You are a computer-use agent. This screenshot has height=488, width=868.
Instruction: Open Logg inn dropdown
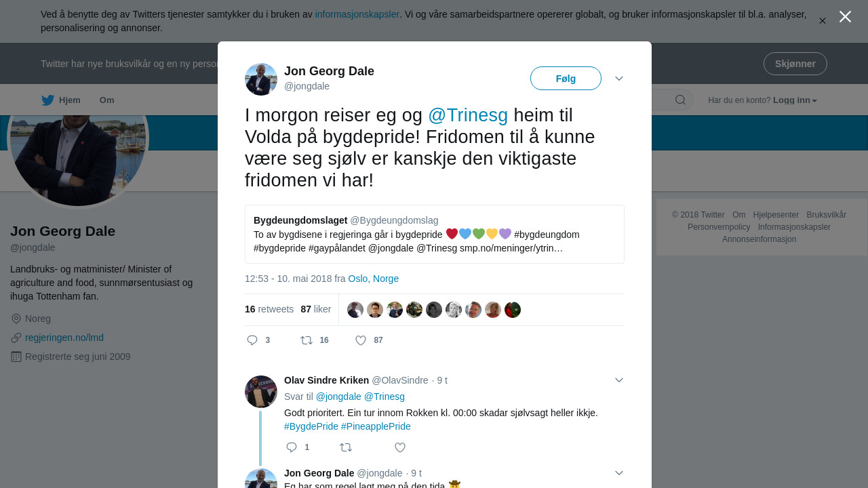(x=795, y=100)
